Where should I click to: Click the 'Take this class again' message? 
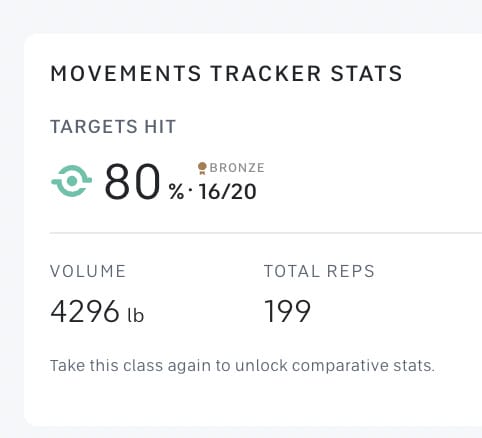click(x=242, y=366)
